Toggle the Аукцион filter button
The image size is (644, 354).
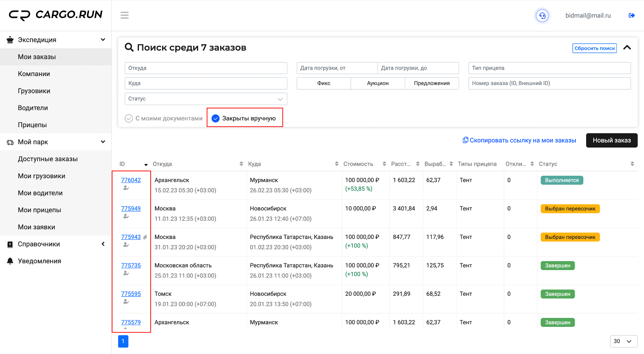[378, 83]
